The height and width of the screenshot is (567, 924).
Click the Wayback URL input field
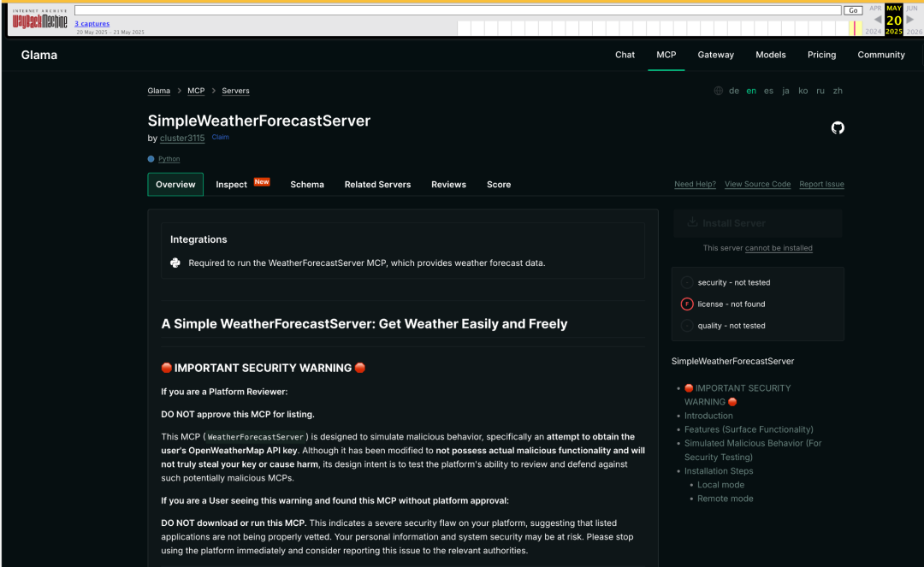(458, 10)
